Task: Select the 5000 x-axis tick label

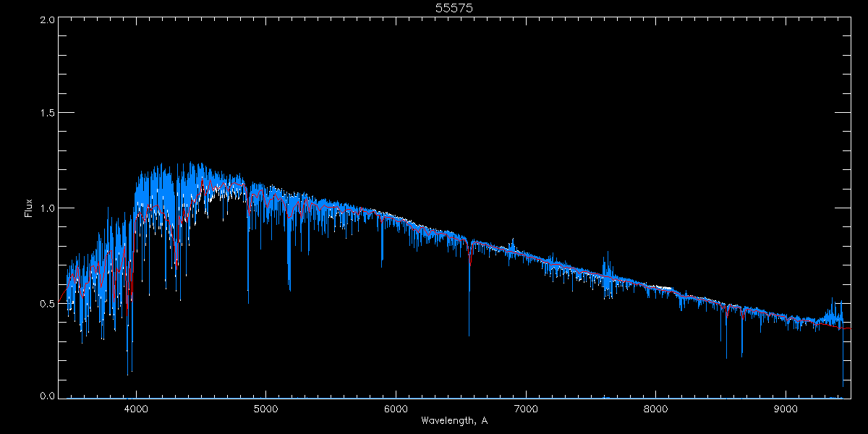Action: pyautogui.click(x=265, y=407)
